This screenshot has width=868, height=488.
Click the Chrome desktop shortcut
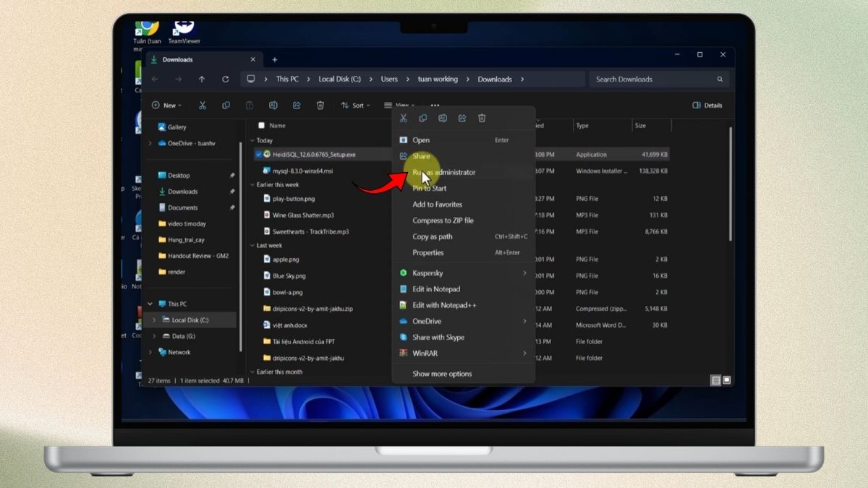click(148, 35)
